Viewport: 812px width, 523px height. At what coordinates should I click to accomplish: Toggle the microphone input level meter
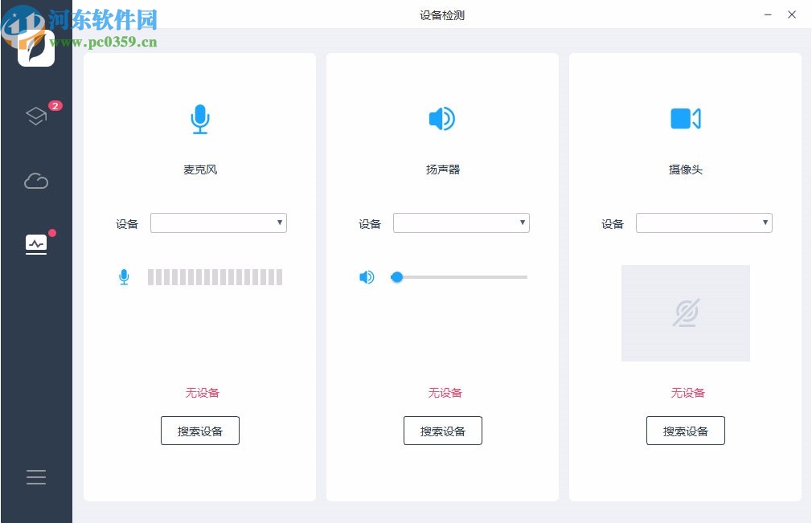pyautogui.click(x=215, y=276)
